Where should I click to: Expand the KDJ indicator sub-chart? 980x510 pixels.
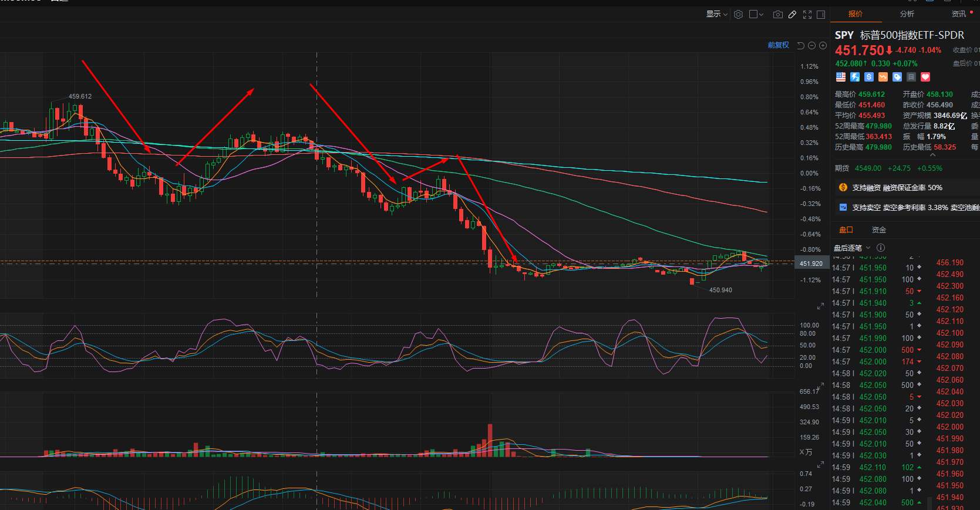pyautogui.click(x=820, y=306)
